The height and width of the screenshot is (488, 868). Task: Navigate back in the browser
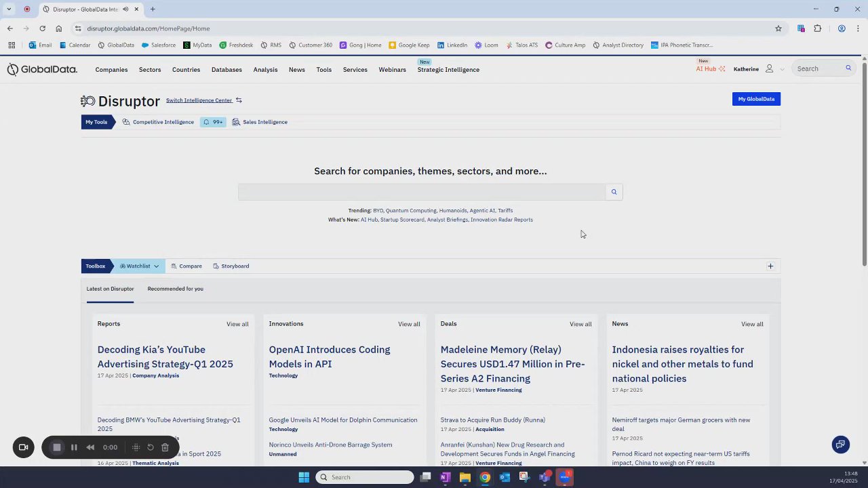[9, 28]
